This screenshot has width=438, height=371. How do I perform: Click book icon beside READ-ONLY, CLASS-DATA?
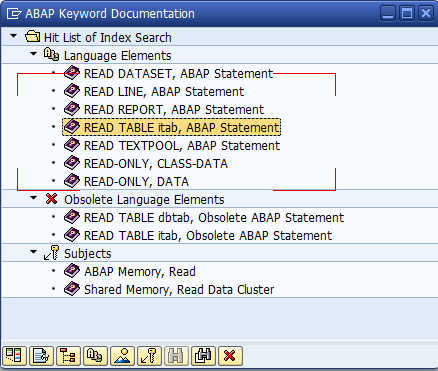coord(72,163)
